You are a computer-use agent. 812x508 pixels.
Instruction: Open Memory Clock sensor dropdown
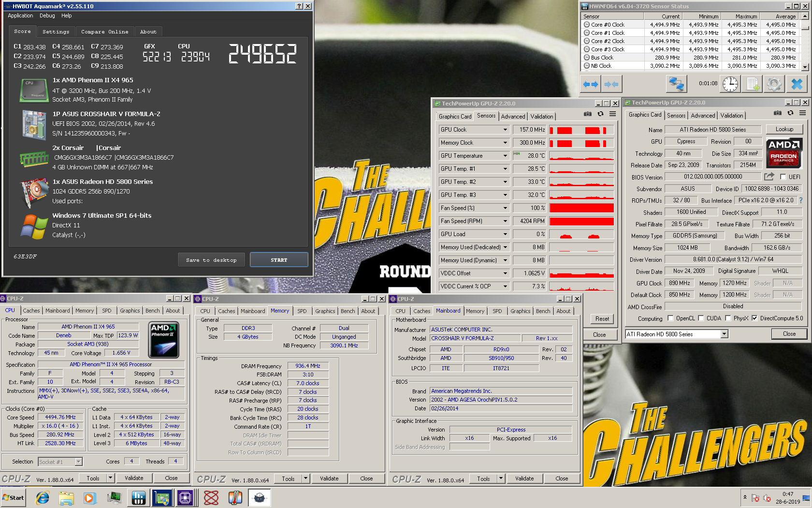click(506, 143)
